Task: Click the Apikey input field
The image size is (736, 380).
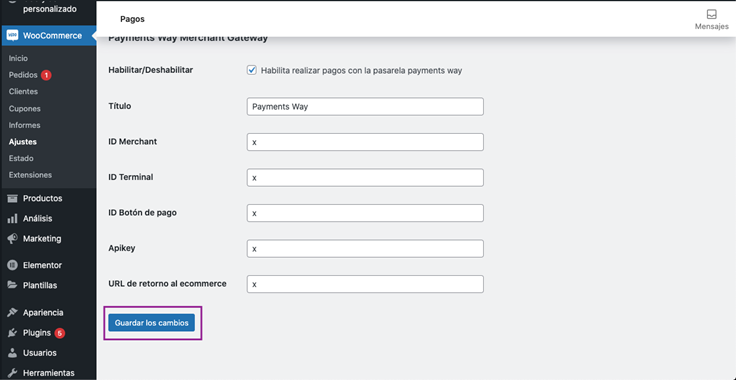Action: click(x=365, y=249)
